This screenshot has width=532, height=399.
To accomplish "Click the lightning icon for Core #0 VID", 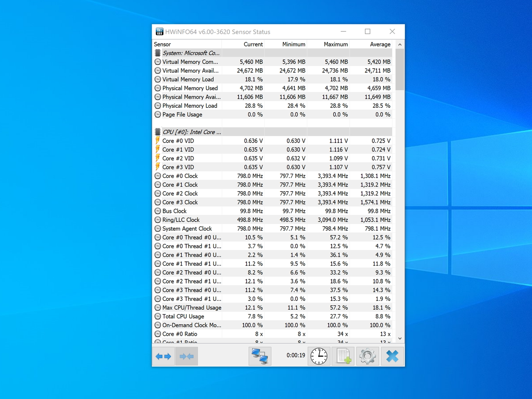I will tap(158, 140).
